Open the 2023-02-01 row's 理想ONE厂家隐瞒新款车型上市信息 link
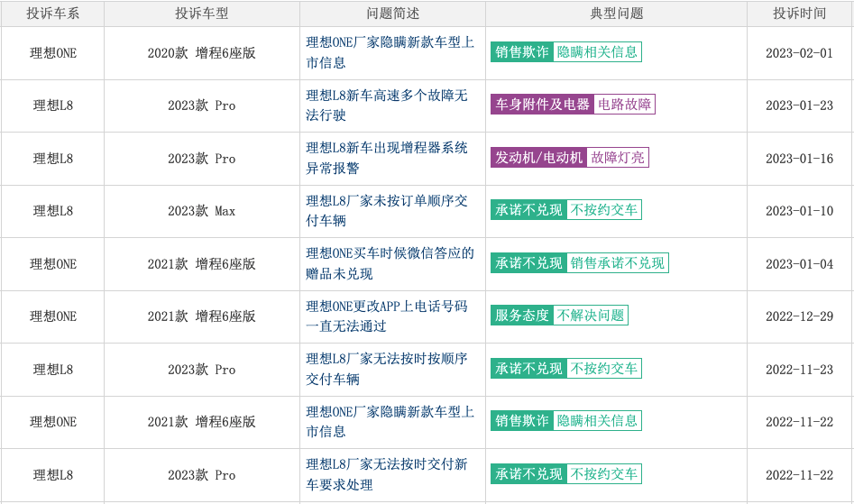The image size is (854, 504). pyautogui.click(x=390, y=53)
